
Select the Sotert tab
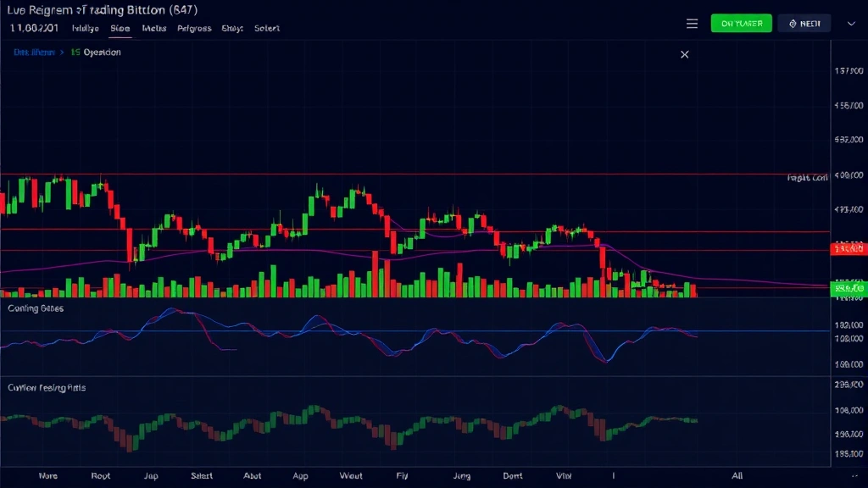point(267,28)
